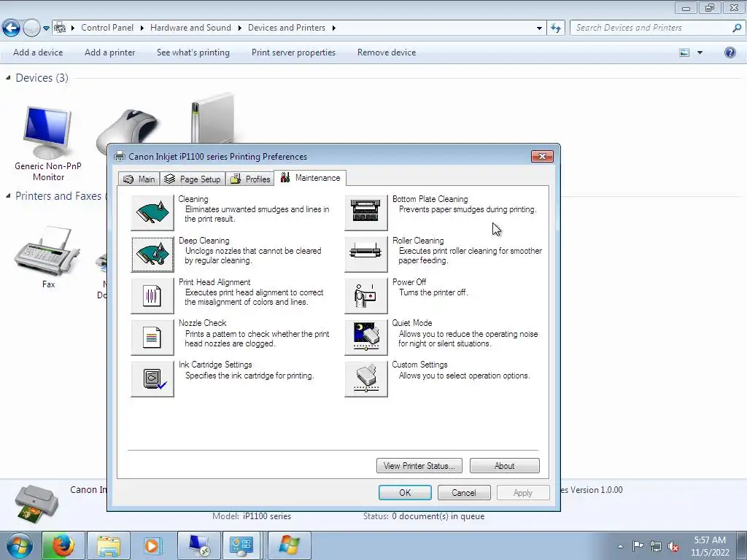Expand arrow after Hardware and Sound breadcrumb

point(239,28)
